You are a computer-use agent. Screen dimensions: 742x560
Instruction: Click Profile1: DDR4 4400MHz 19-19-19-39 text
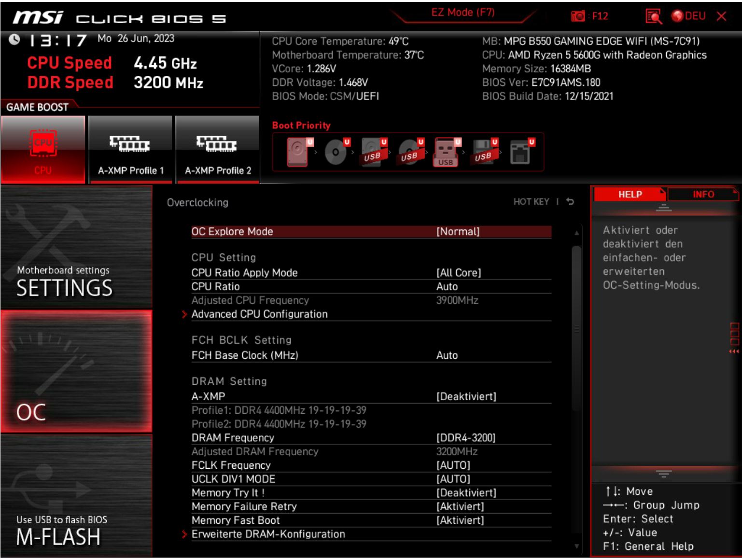click(279, 410)
